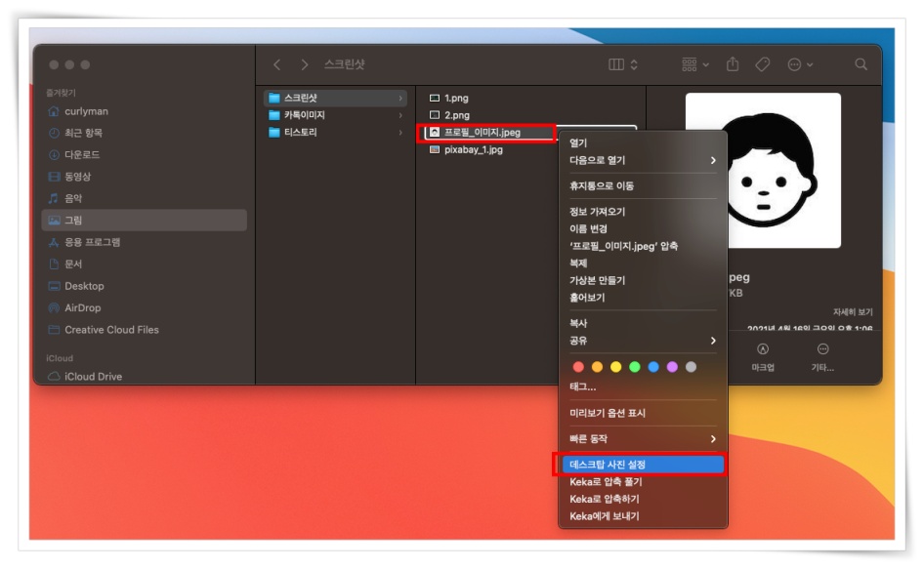Screen dimensions: 924x569
Task: Open 응용 프로그램 in the sidebar
Action: tap(145, 242)
